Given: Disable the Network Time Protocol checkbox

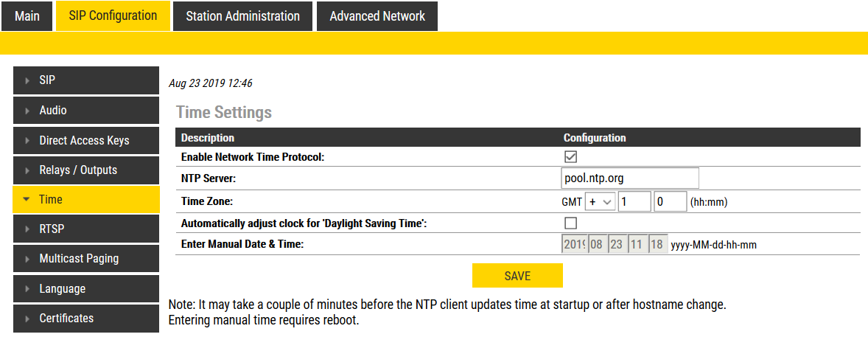Looking at the screenshot, I should point(570,156).
